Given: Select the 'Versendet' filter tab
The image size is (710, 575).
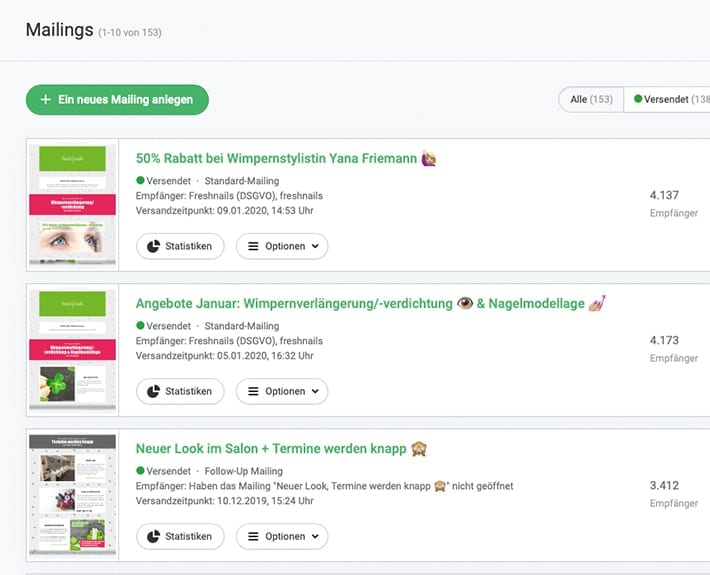Looking at the screenshot, I should click(667, 99).
